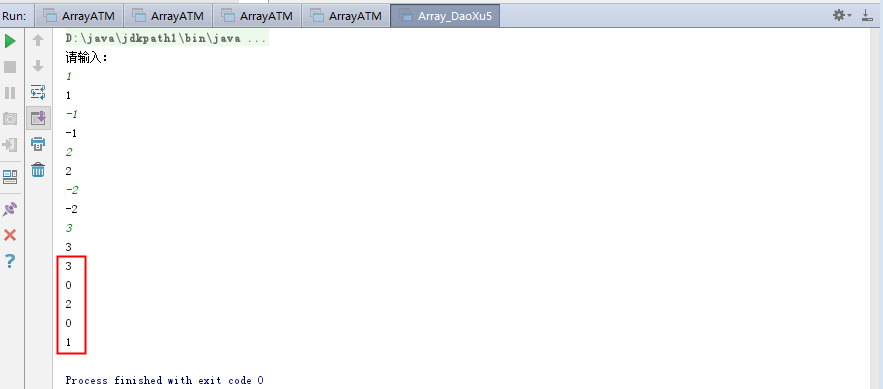Toggle soft-wrap in the console

click(38, 92)
